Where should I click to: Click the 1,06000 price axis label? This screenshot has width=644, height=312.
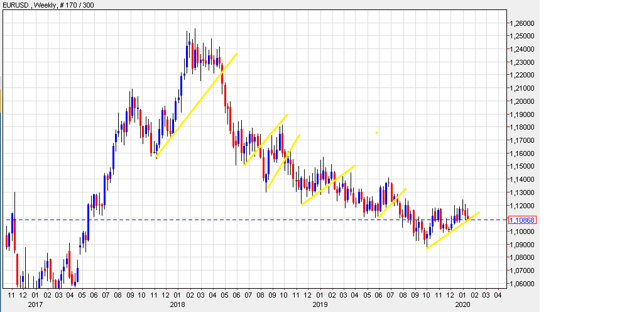coord(522,283)
